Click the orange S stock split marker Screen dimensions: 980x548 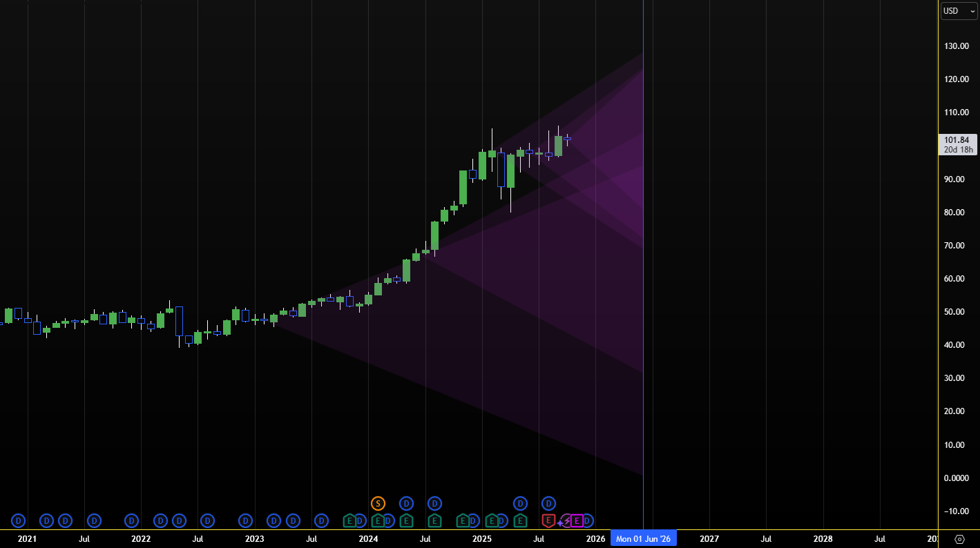click(378, 503)
